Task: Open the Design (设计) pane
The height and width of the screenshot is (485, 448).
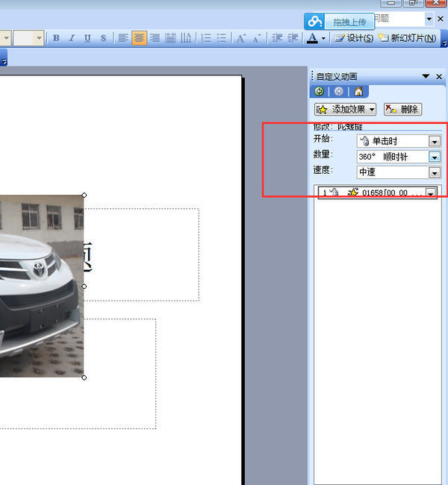Action: coord(354,38)
